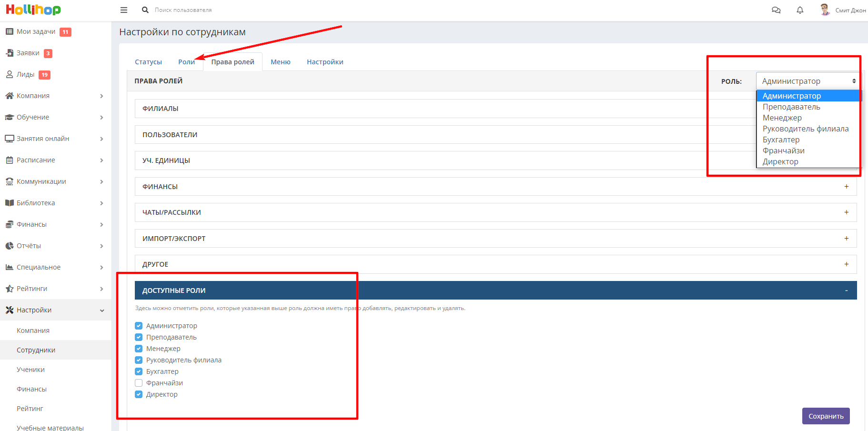The height and width of the screenshot is (431, 868).
Task: Expand the ПОЛЬЗОВАТЕЛИ section
Action: [495, 135]
